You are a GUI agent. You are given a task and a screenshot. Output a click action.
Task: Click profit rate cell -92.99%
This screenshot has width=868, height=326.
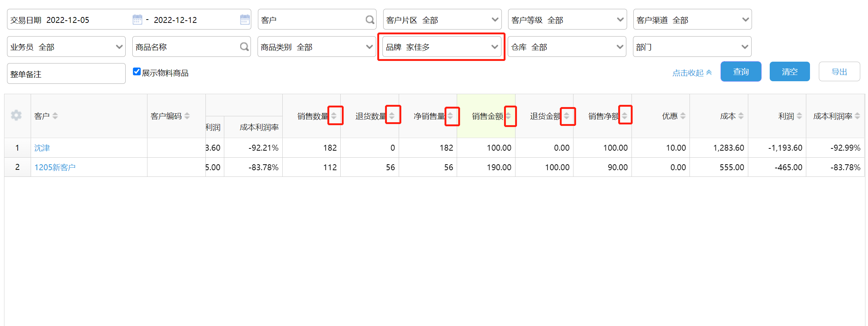[835, 148]
